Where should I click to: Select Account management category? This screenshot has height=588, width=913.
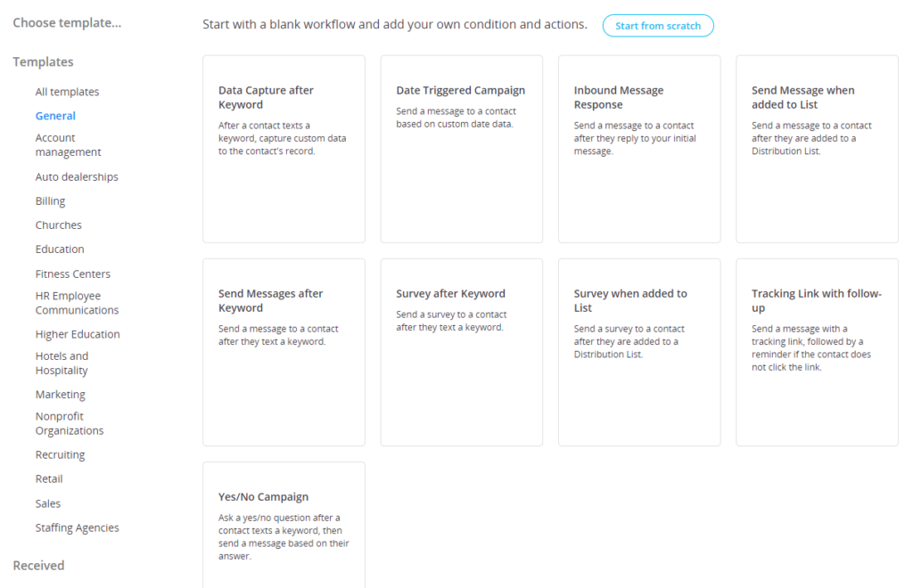(x=68, y=145)
